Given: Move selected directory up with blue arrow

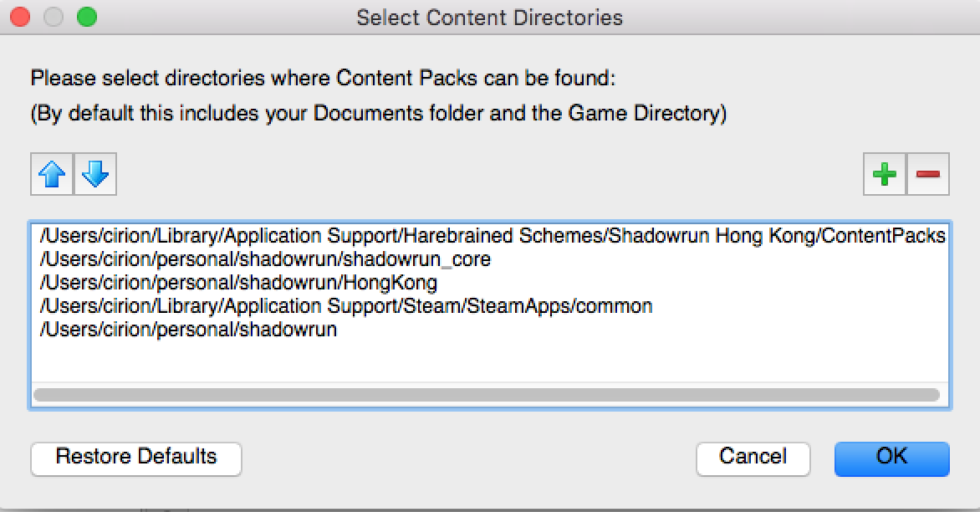Looking at the screenshot, I should 53,175.
